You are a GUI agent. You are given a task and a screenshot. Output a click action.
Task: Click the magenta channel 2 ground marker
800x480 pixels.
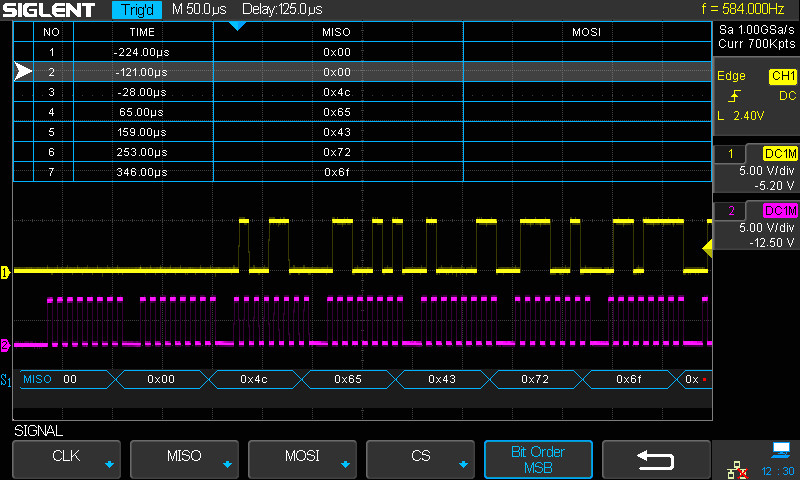[x=5, y=345]
